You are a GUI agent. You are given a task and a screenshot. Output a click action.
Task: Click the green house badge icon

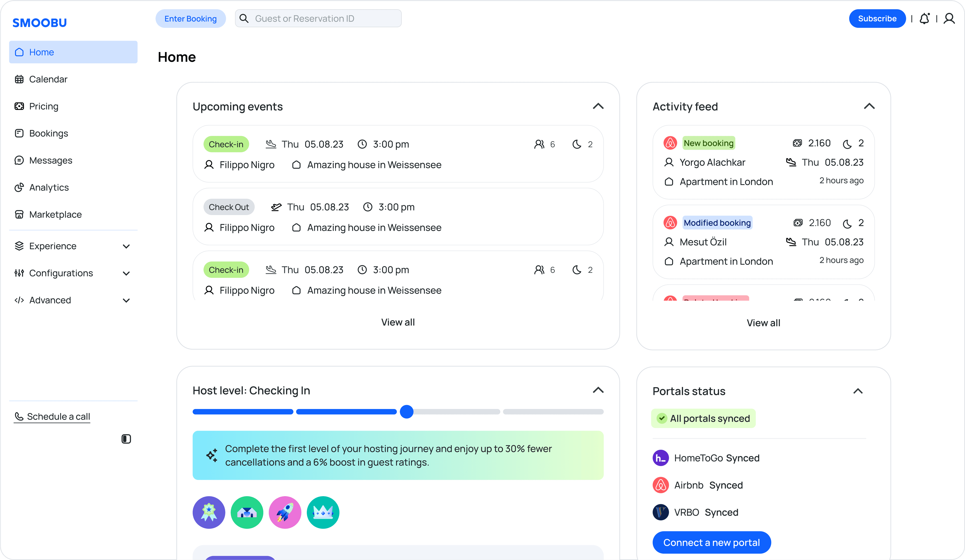point(247,512)
